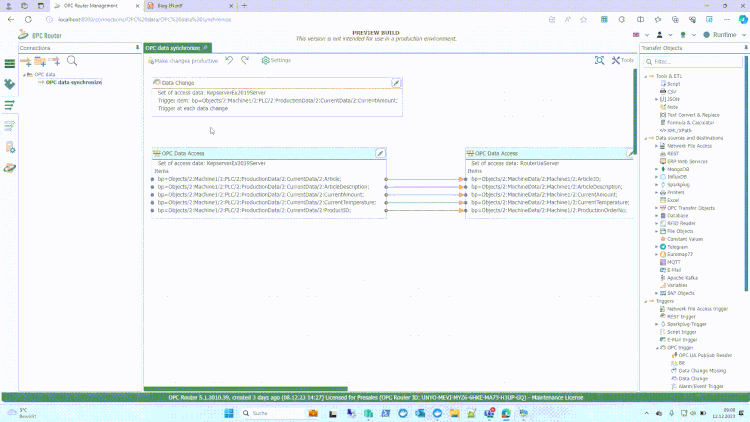Pin the Connections panel
750x422 pixels.
tap(137, 48)
